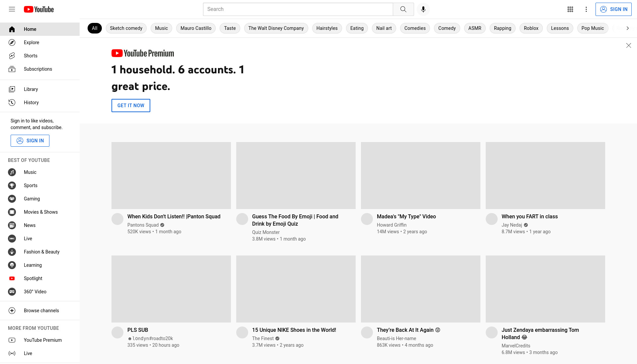
Task: Open the YouTube apps grid
Action: click(570, 9)
